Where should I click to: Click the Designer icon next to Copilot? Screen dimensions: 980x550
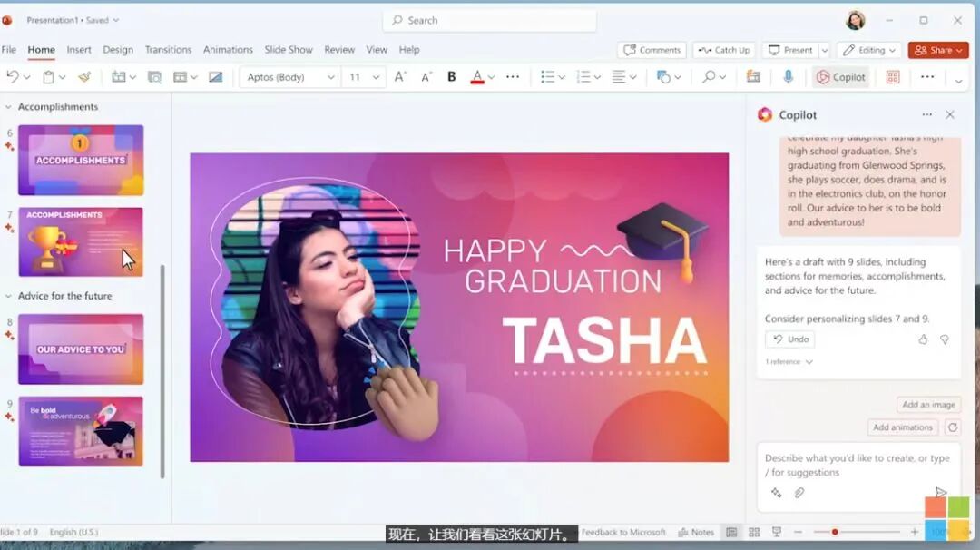click(893, 77)
